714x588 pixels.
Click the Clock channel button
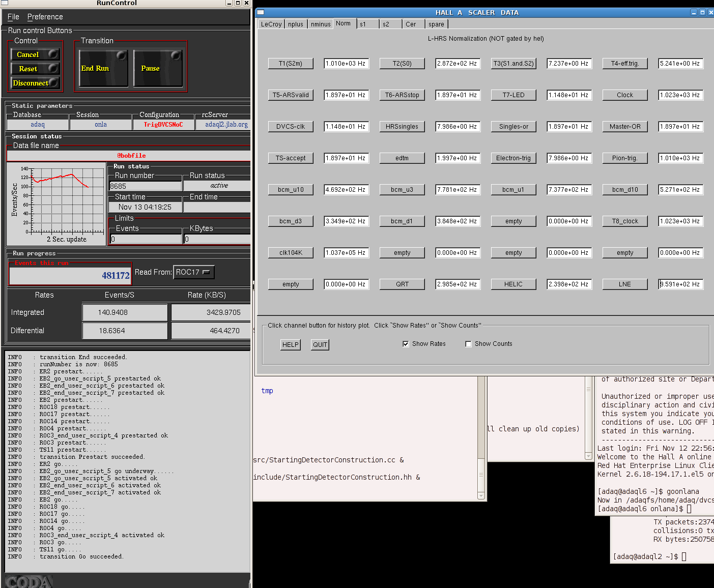(x=625, y=95)
